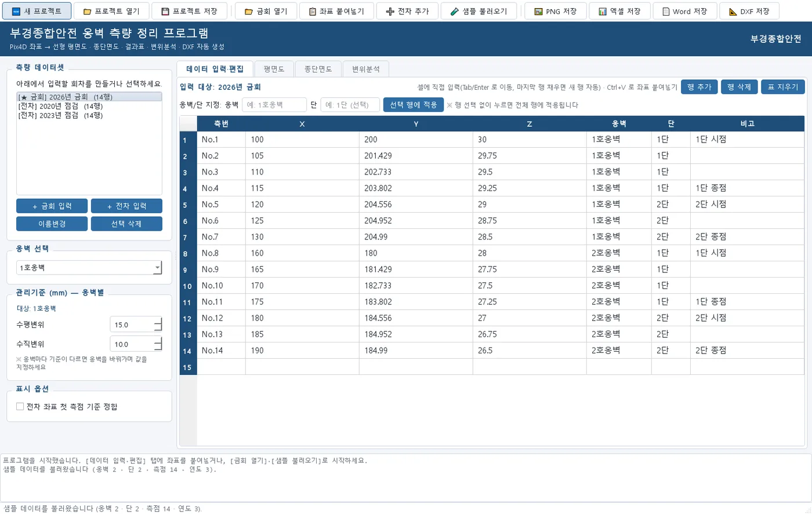Click the 금회 열기 folder icon
Screen dimensions: 812x514
point(249,12)
